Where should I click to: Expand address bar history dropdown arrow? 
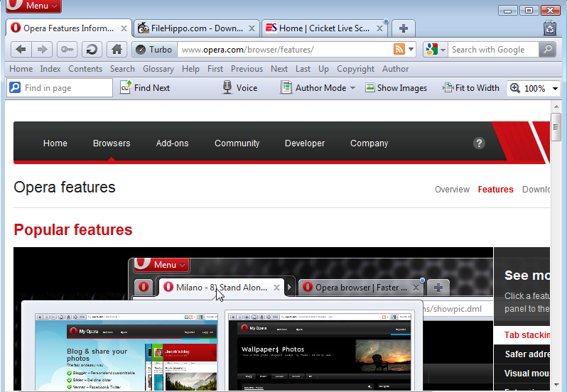coord(411,49)
